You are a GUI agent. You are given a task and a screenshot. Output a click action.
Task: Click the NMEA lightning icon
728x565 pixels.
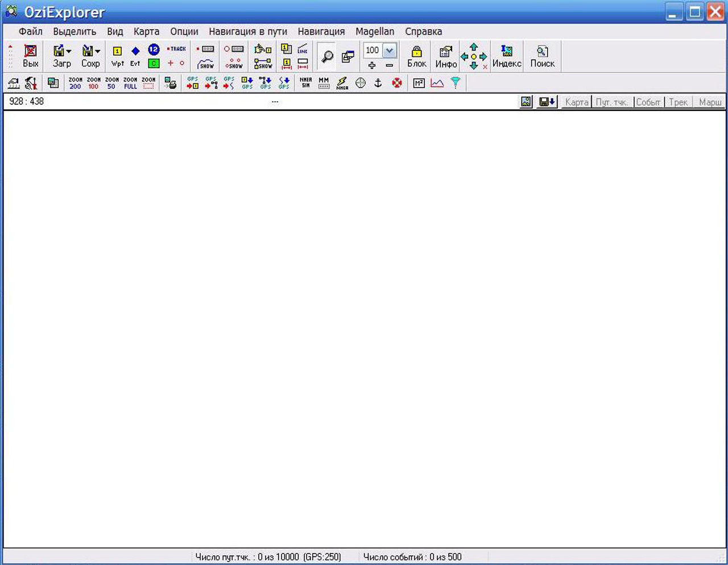(342, 83)
